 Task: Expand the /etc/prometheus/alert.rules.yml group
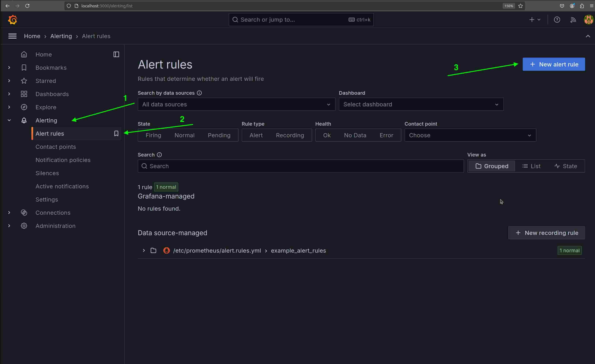point(144,250)
